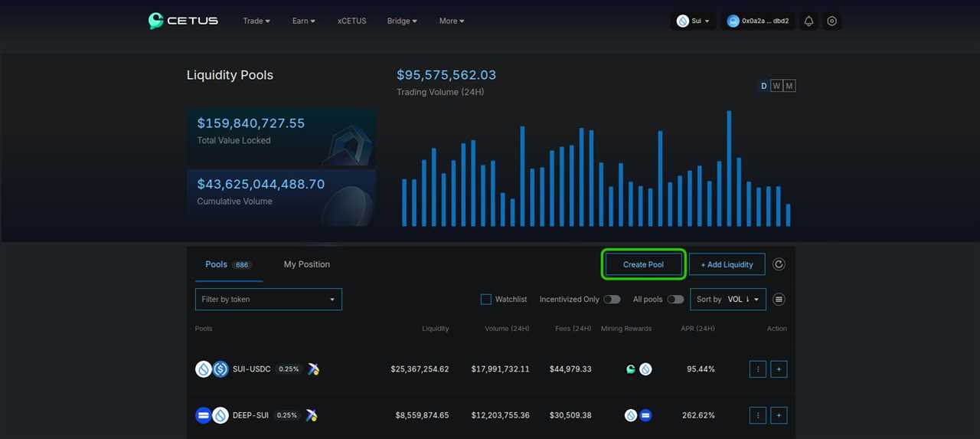The height and width of the screenshot is (439, 980).
Task: Click the wallet avatar icon
Action: tap(733, 21)
